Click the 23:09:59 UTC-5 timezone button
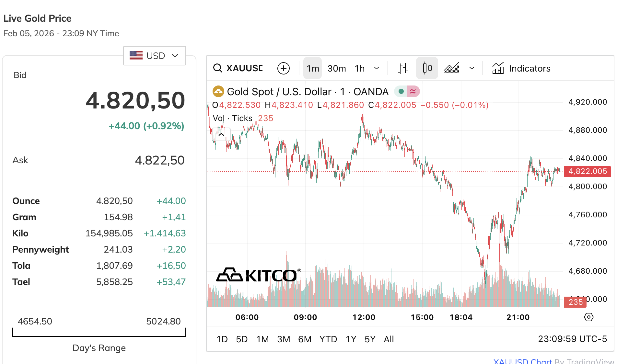This screenshot has height=364, width=617. (x=572, y=339)
